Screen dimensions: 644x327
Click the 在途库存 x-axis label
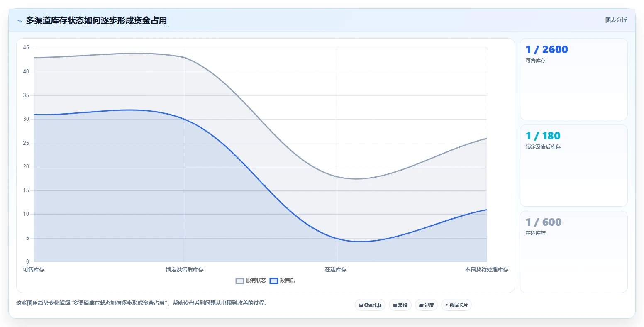[x=336, y=269]
